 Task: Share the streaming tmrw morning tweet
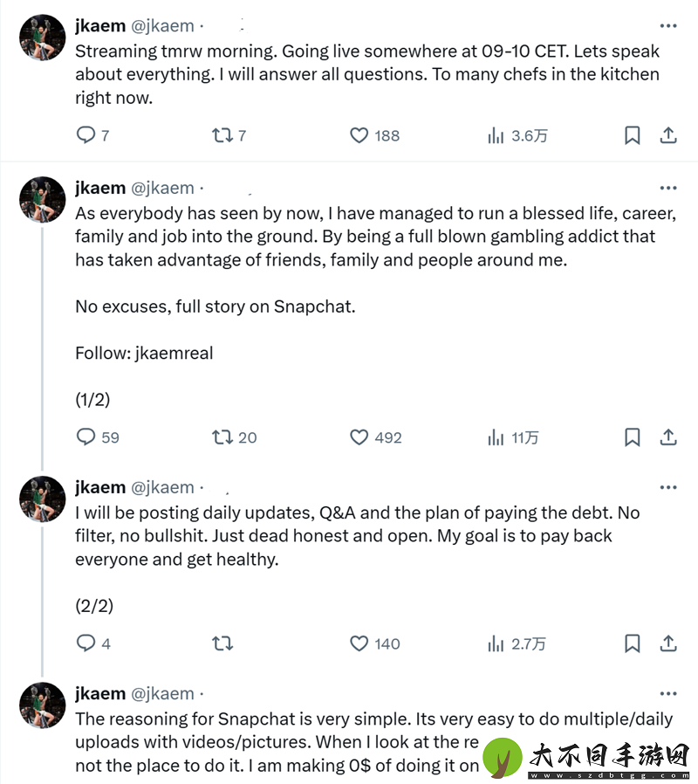[x=668, y=135]
